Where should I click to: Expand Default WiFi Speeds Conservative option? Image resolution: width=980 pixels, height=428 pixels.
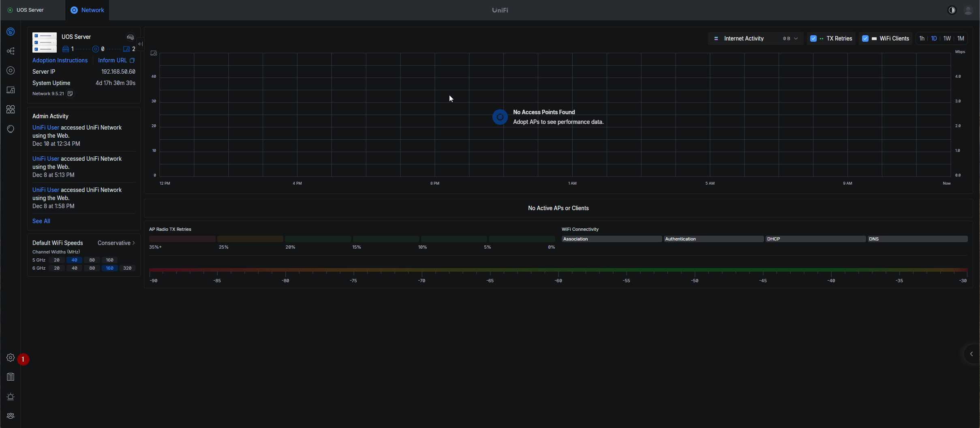[116, 243]
